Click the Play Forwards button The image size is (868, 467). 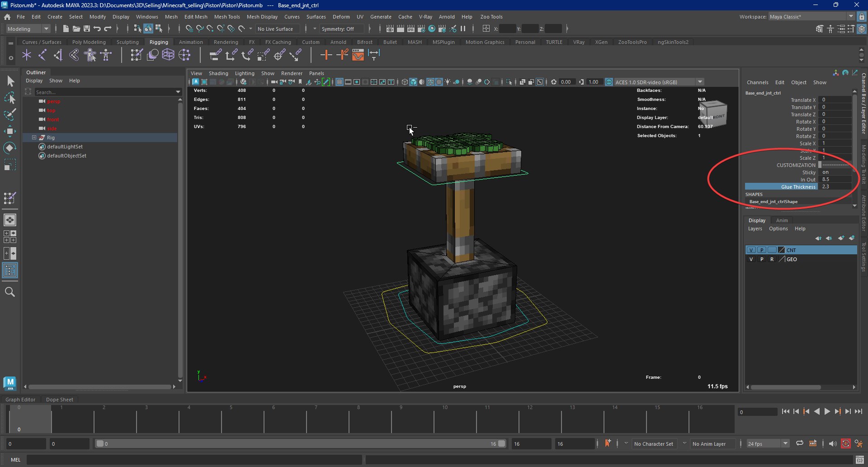(827, 411)
